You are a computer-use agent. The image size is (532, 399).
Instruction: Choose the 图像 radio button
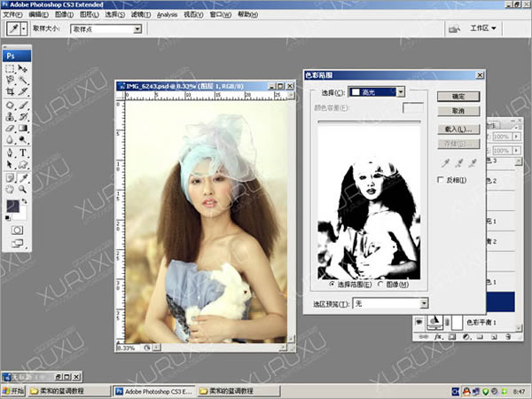(x=380, y=284)
